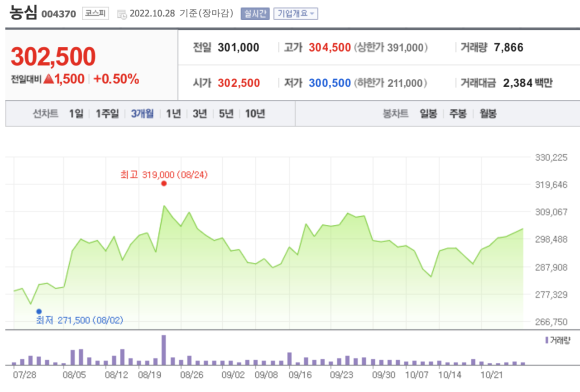Click the 최고 319,000 (08/24) label
This screenshot has height=392, width=580.
pos(164,174)
